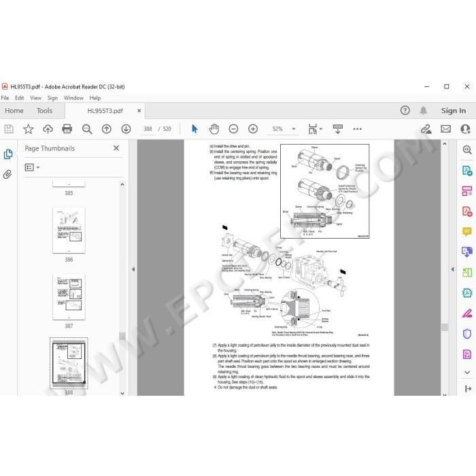Click Sign In button
This screenshot has width=476, height=476.
click(x=454, y=110)
